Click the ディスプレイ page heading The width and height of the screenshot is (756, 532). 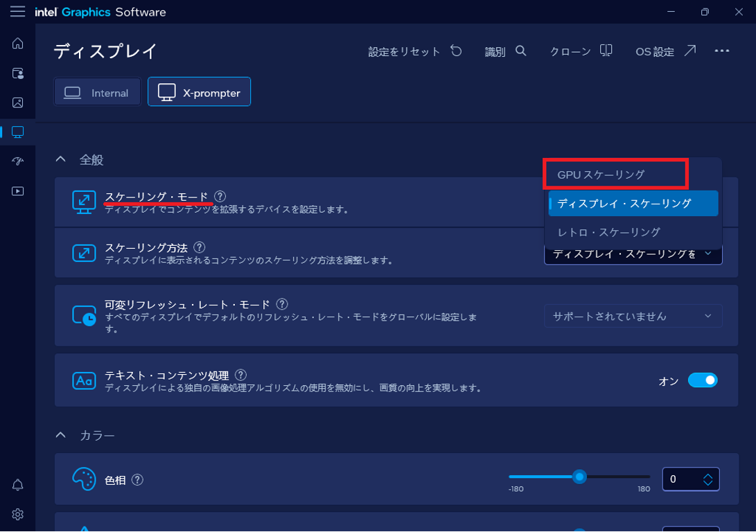point(105,51)
